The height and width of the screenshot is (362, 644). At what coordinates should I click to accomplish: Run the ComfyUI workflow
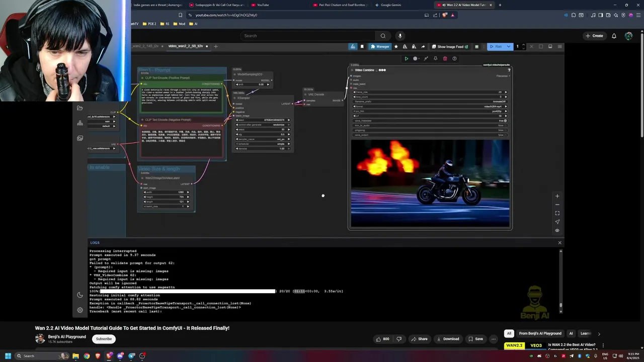(496, 46)
